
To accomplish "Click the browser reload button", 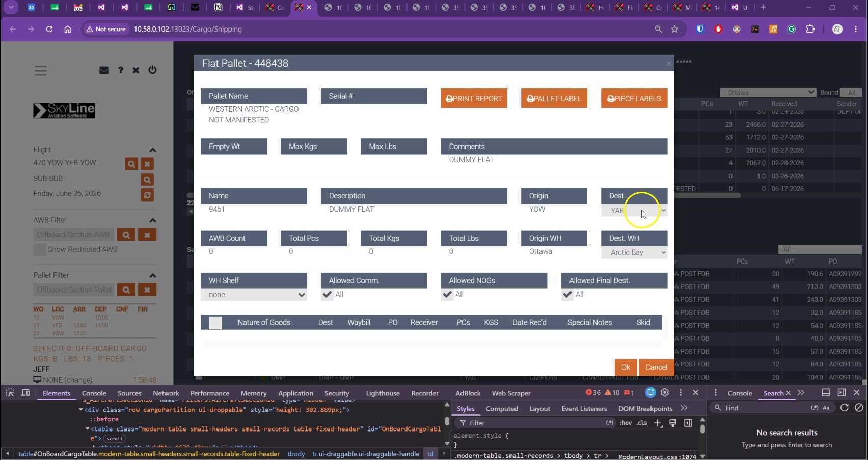I will tap(49, 29).
